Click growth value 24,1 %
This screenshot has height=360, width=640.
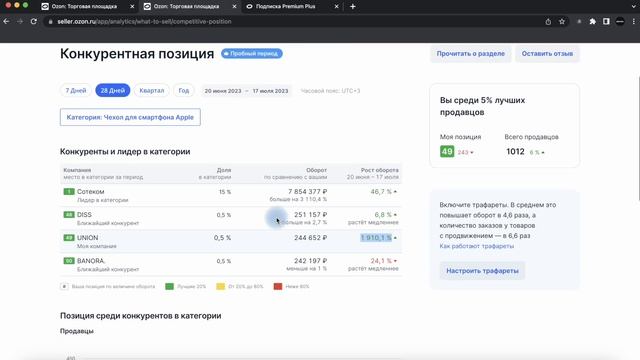(381, 261)
